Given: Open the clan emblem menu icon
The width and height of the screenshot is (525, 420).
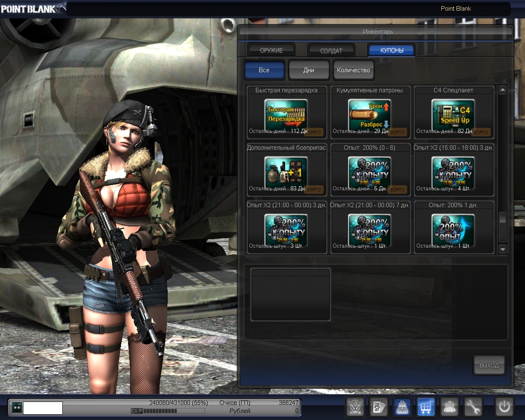Looking at the screenshot, I should pos(355,407).
